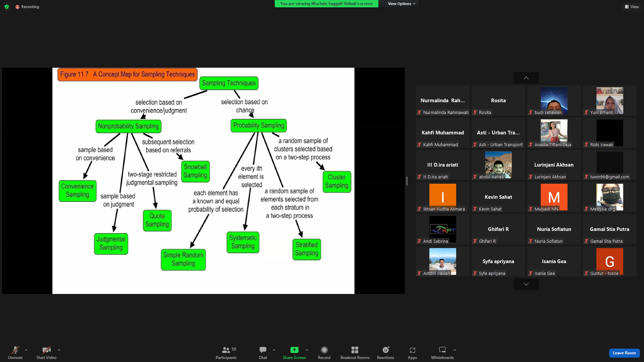
Task: Click Isania Gea's muted microphone icon
Action: pos(531,274)
